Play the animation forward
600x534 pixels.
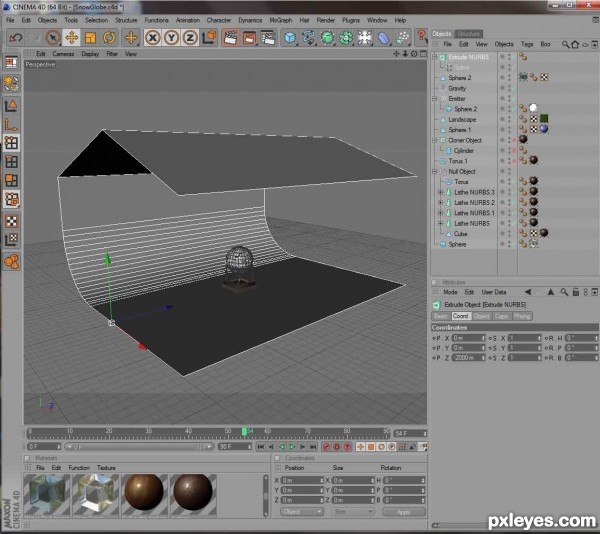tap(292, 446)
